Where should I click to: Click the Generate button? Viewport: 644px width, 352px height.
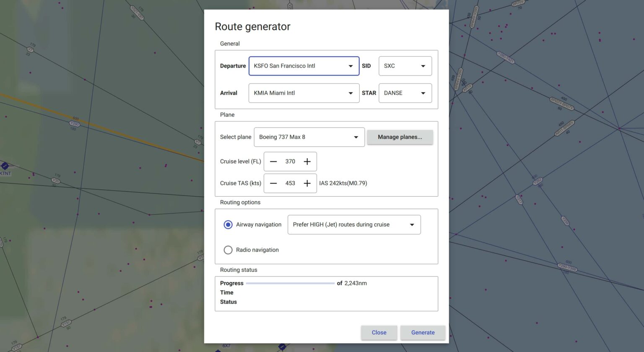coord(423,332)
